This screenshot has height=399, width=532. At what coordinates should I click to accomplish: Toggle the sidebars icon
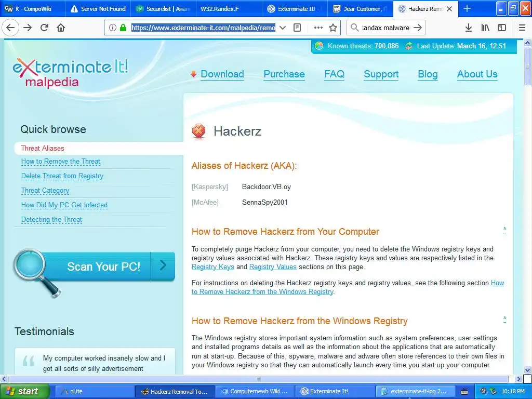[502, 28]
